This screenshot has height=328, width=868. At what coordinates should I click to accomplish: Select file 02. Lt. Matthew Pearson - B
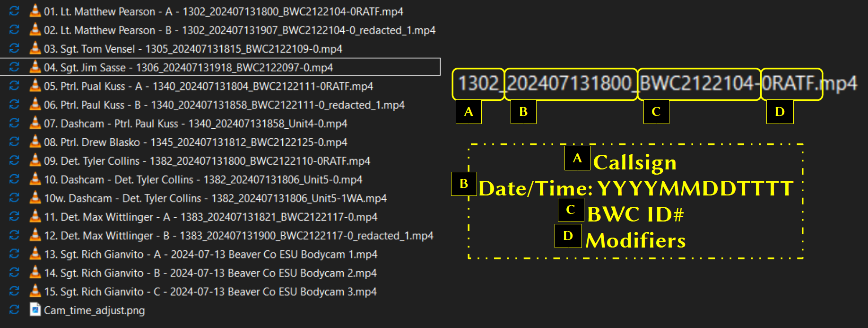(239, 30)
